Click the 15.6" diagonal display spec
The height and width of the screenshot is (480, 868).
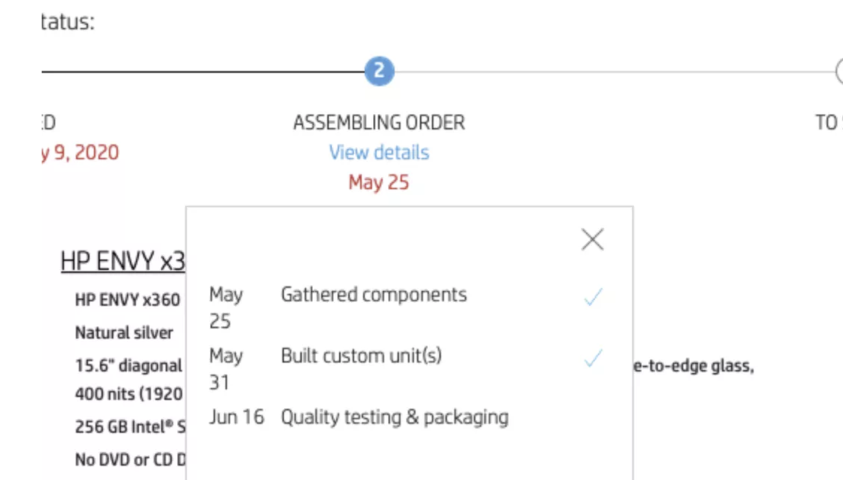128,366
